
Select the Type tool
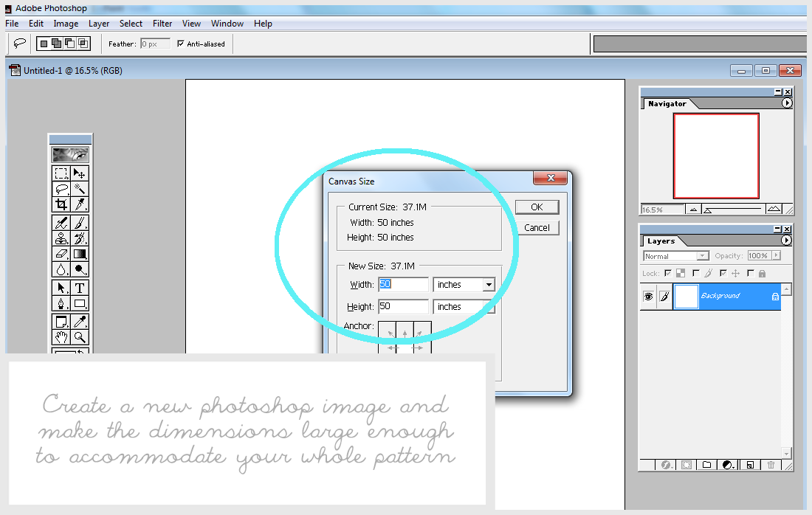point(78,287)
